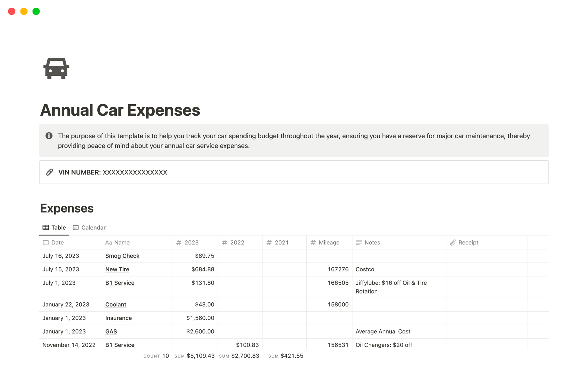Click the Name column Aa icon
The height and width of the screenshot is (368, 588).
(x=108, y=243)
